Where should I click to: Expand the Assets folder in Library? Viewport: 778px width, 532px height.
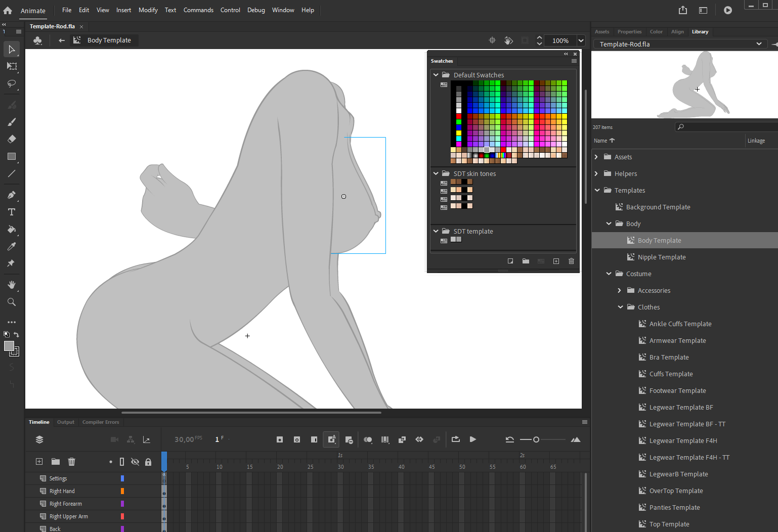tap(596, 157)
